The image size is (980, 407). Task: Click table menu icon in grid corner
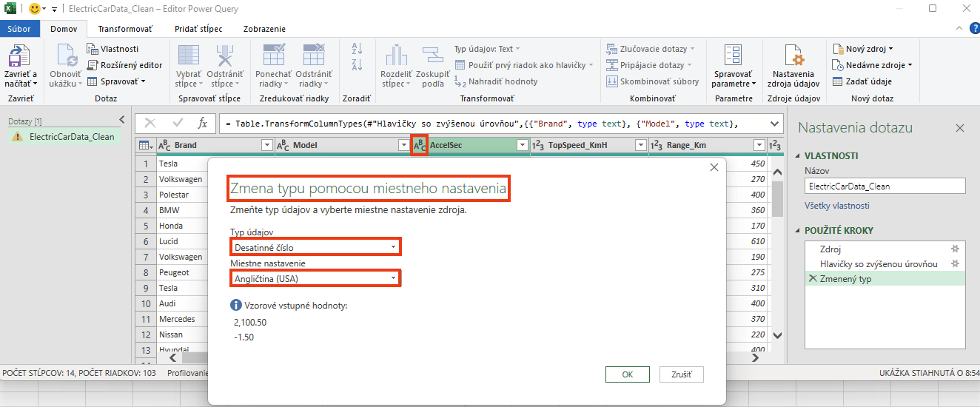point(146,146)
